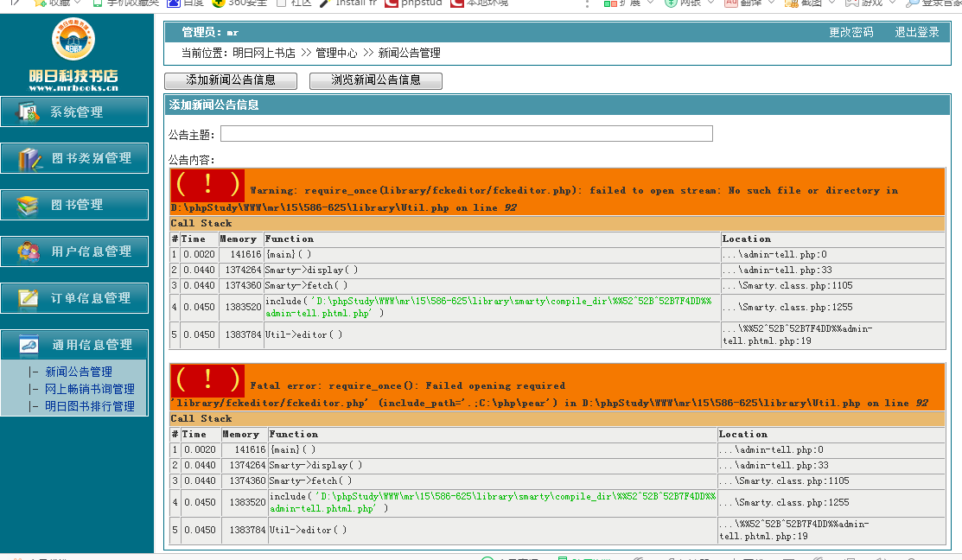
Task: Open the phpstud bookmark in browser bar
Action: (413, 3)
